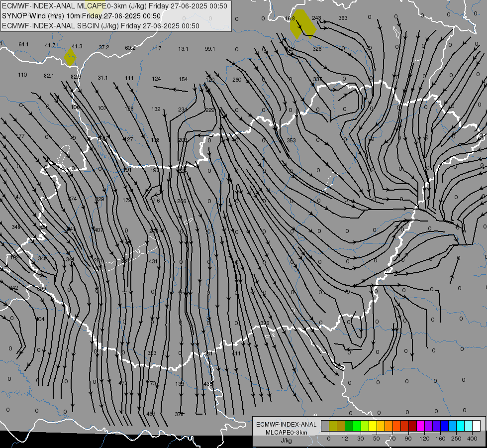Image resolution: width=487 pixels, height=448 pixels.
Task: Click the map value 16.8
Action: pyautogui.click(x=290, y=18)
